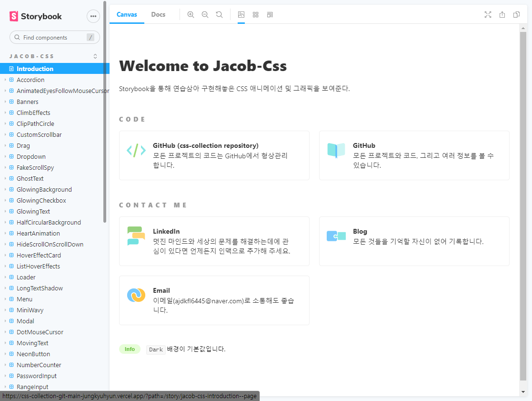Open the sidebar ellipsis shortcuts menu

[x=93, y=16]
